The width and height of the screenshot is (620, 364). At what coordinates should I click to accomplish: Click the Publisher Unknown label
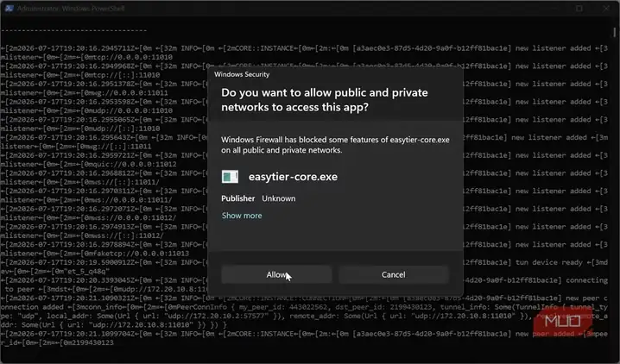tap(258, 198)
